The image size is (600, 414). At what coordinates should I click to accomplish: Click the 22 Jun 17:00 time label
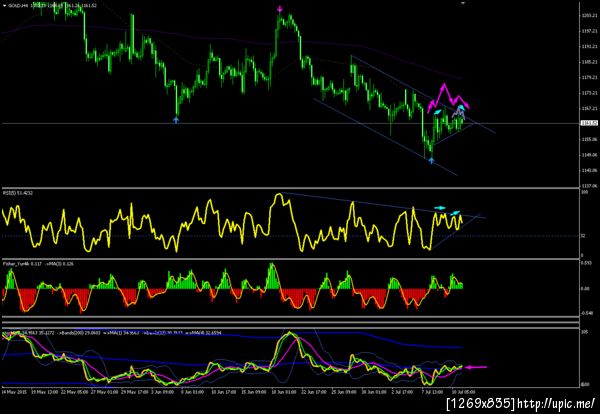pyautogui.click(x=314, y=392)
